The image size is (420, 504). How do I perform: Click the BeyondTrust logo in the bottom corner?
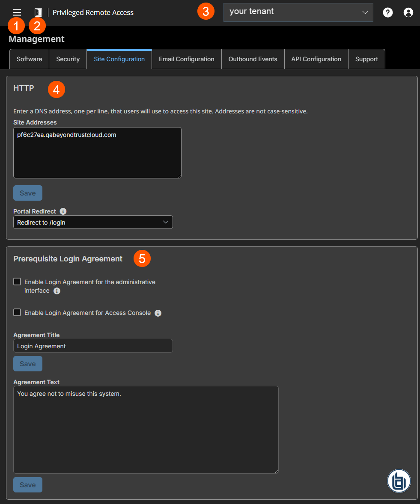coord(399,481)
